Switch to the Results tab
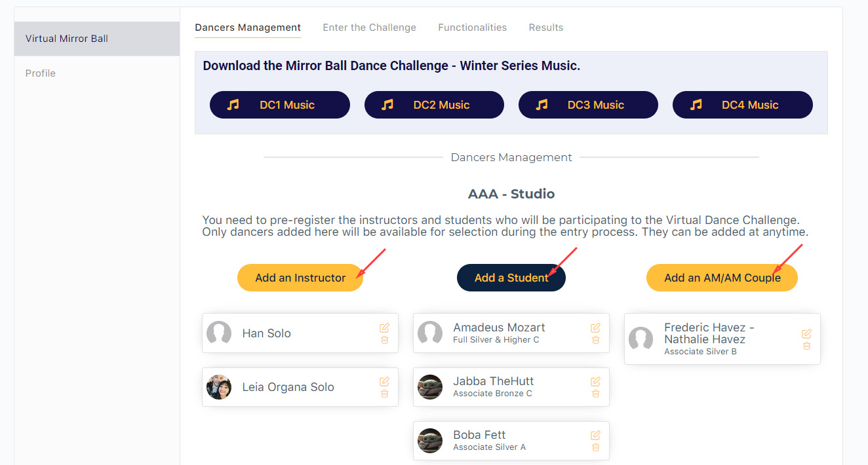The width and height of the screenshot is (868, 465). pos(546,28)
